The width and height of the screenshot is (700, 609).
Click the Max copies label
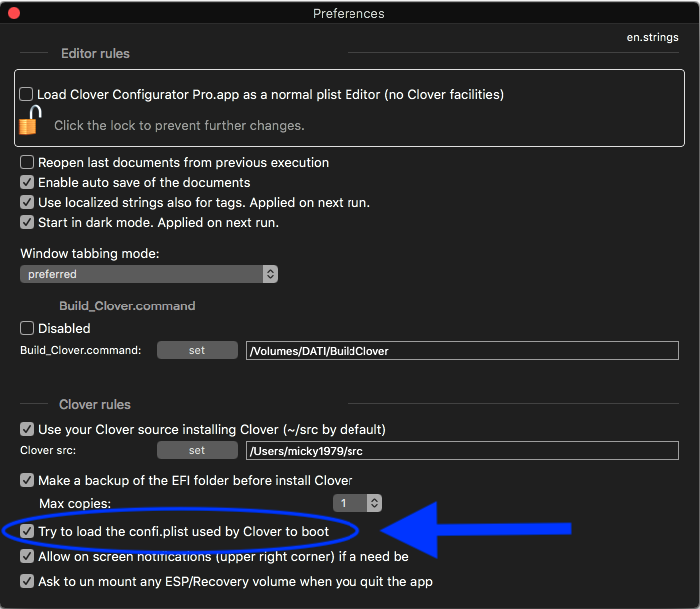tap(75, 504)
